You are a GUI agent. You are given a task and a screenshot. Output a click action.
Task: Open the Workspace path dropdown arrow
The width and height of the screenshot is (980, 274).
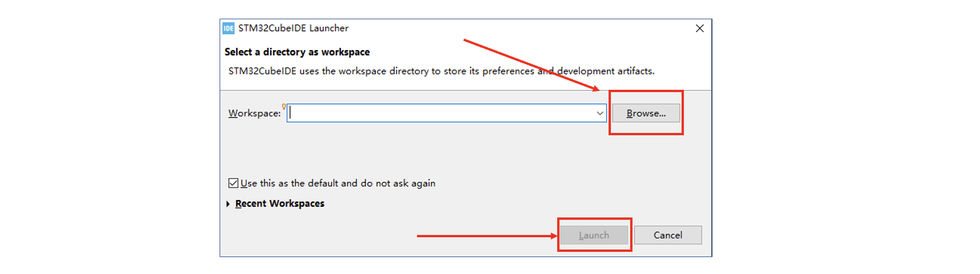point(600,113)
